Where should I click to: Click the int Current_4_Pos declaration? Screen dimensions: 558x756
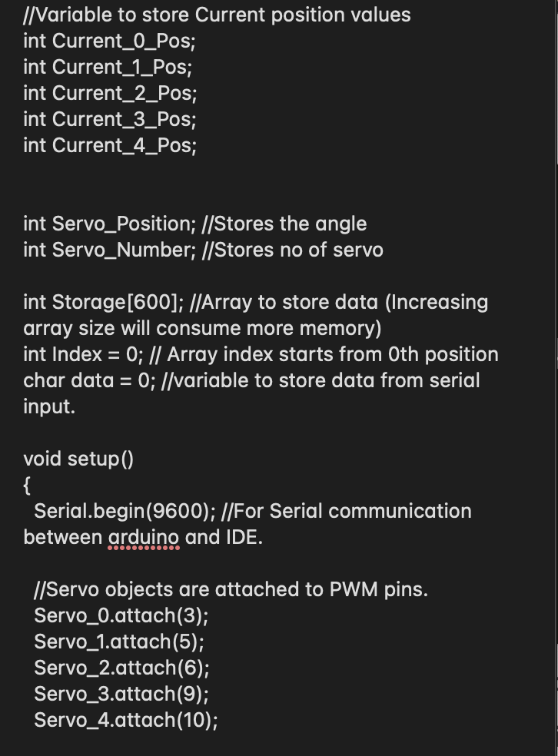point(110,146)
